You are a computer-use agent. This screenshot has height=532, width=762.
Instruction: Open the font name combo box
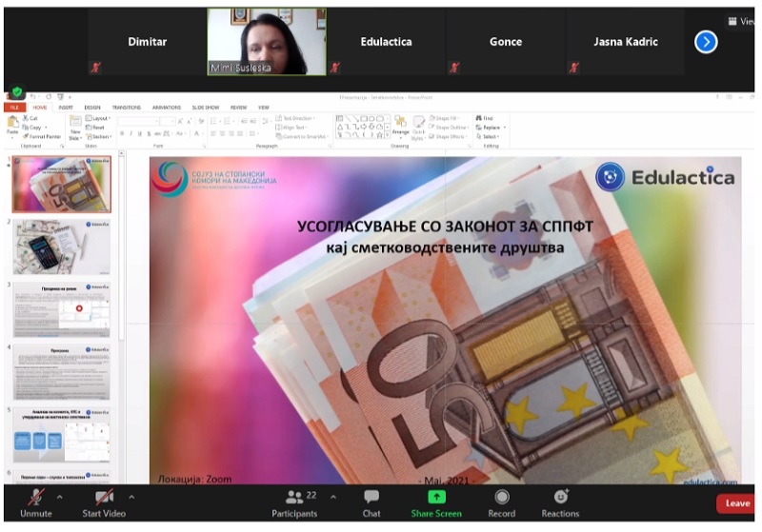[x=138, y=121]
